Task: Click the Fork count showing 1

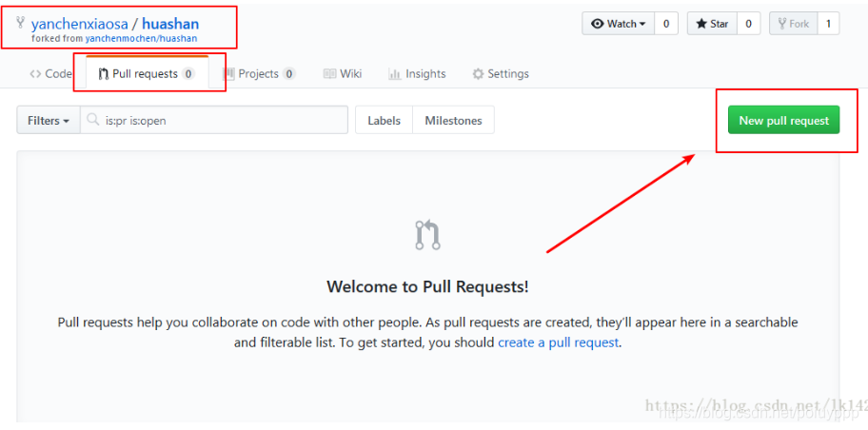Action: [x=828, y=24]
